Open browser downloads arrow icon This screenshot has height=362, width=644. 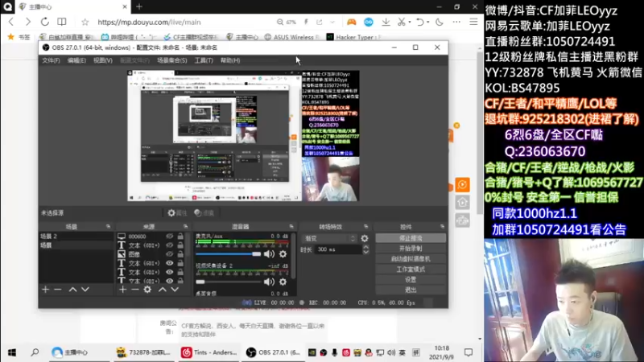[386, 22]
